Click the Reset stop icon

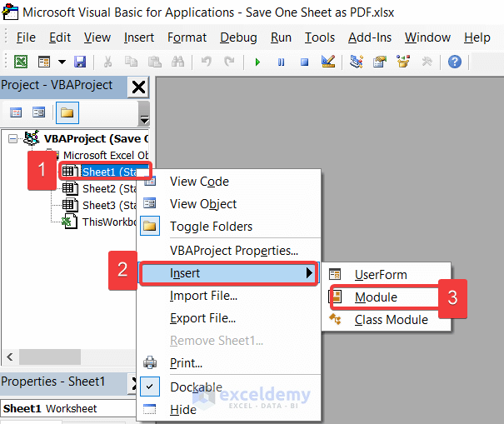tap(304, 62)
